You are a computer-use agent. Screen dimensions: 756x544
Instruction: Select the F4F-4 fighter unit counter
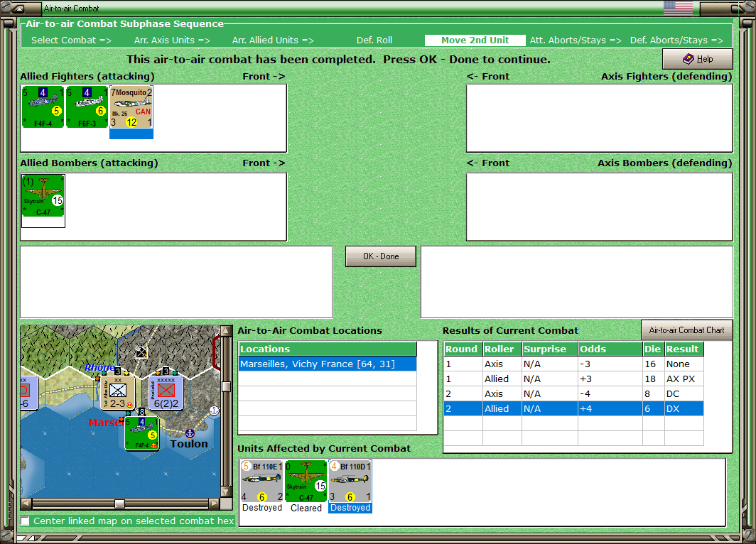43,107
